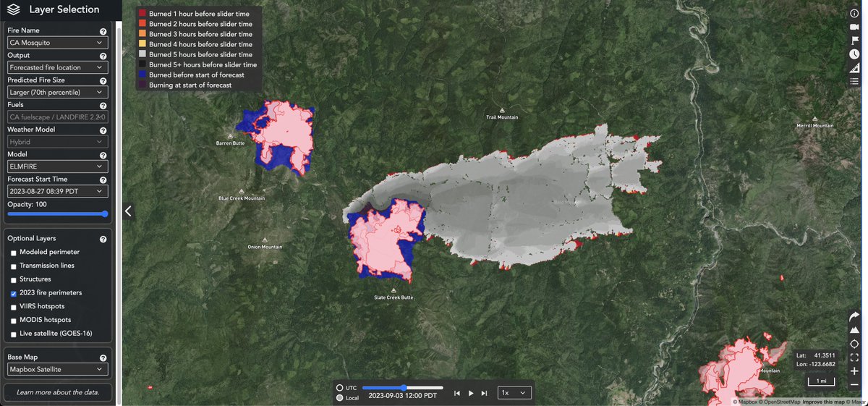Select the Local time radio button
This screenshot has height=406, width=868.
[340, 398]
